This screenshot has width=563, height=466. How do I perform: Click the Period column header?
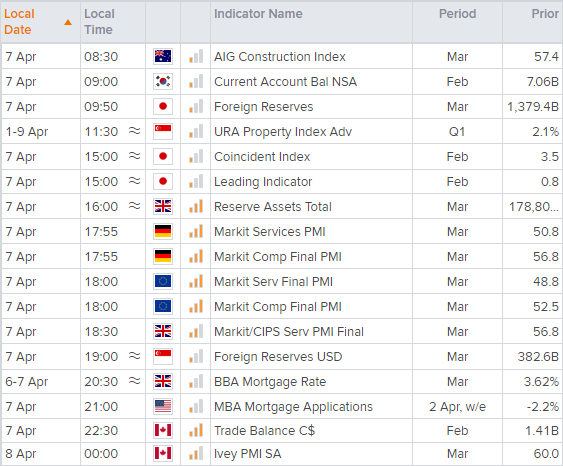457,14
